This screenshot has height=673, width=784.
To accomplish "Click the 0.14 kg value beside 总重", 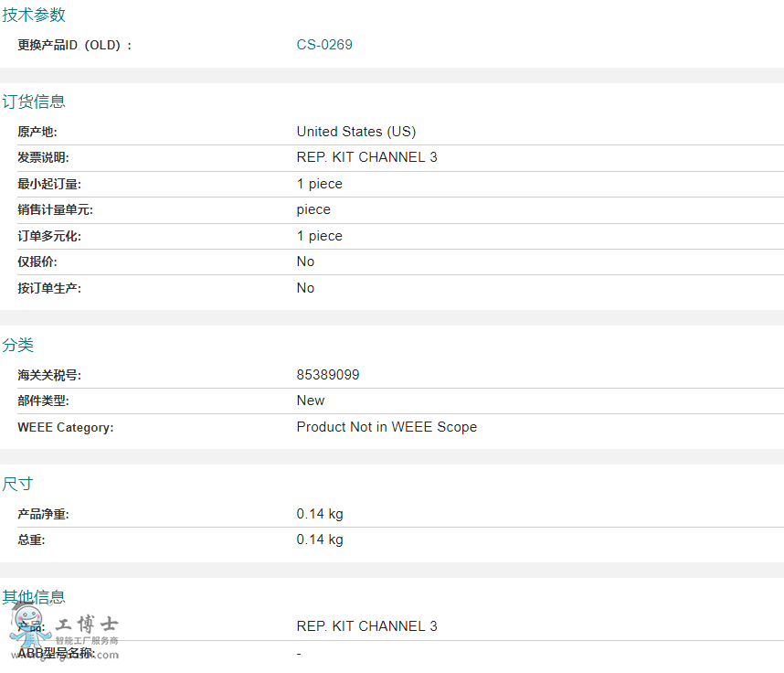I will [319, 539].
